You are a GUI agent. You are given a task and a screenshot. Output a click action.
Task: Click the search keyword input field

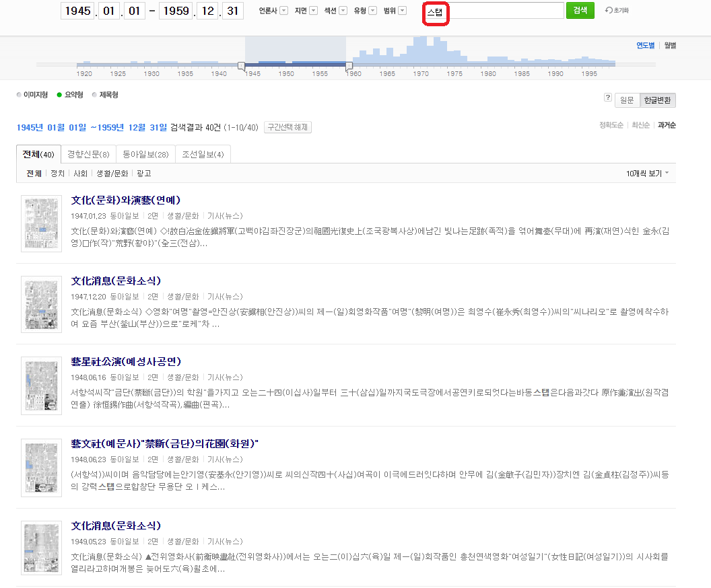pos(494,10)
